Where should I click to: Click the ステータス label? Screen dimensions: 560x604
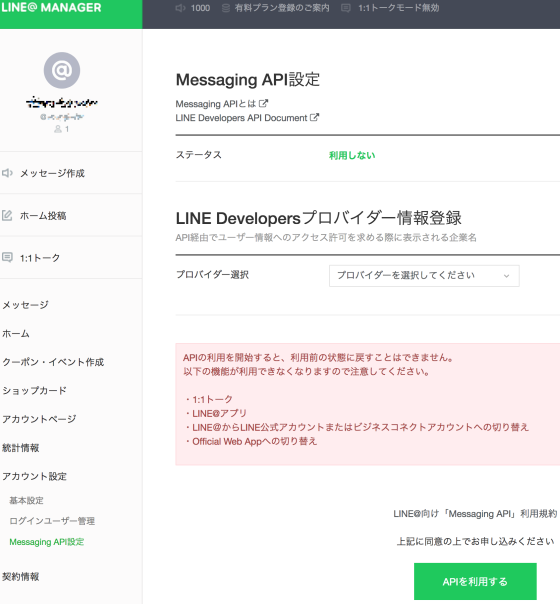tap(199, 155)
